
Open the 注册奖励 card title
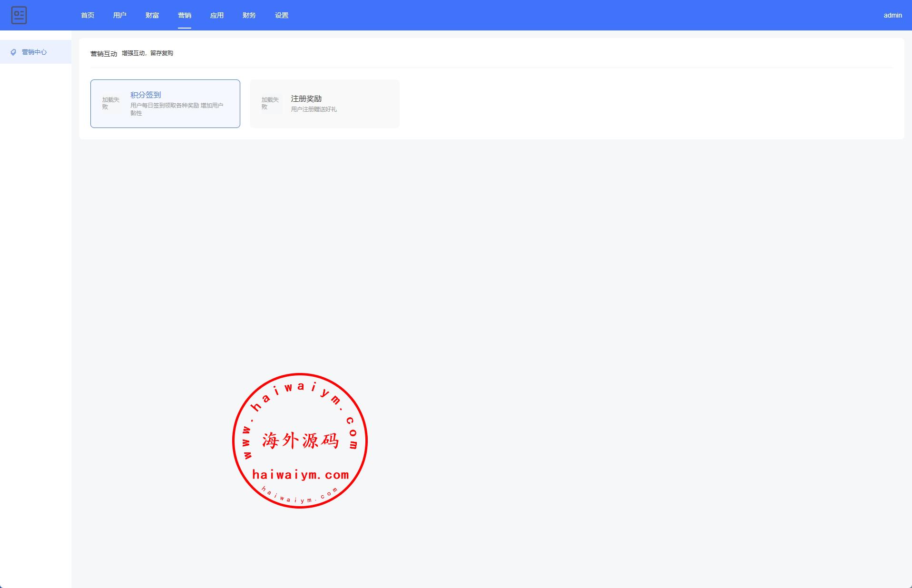(306, 98)
